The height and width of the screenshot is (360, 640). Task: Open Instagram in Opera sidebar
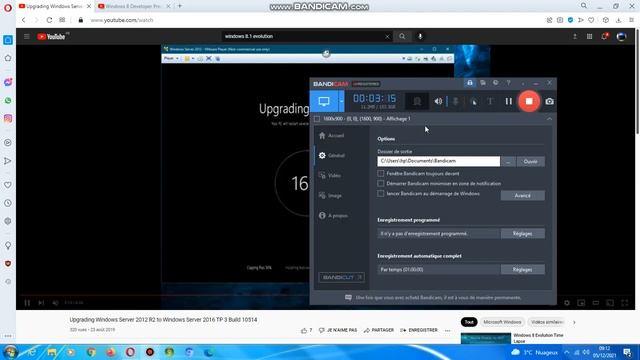coord(8,118)
